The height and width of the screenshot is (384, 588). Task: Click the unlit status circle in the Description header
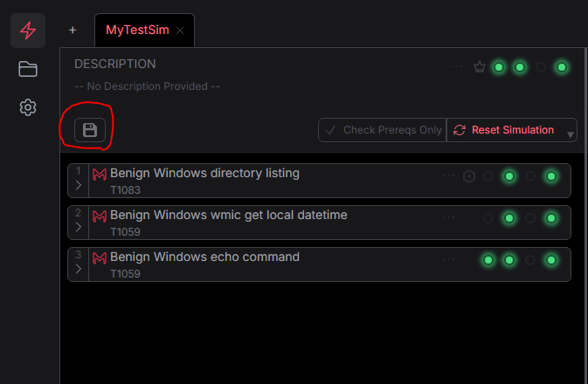click(x=541, y=67)
